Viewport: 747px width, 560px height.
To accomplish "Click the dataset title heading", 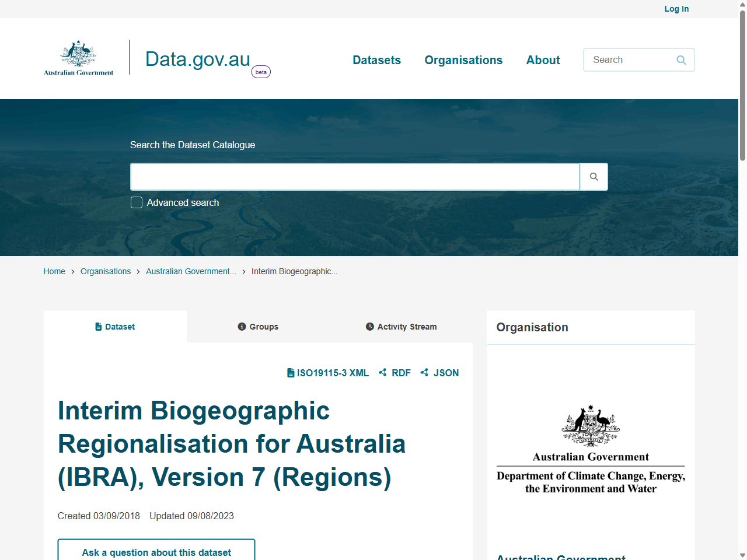I will coord(232,444).
